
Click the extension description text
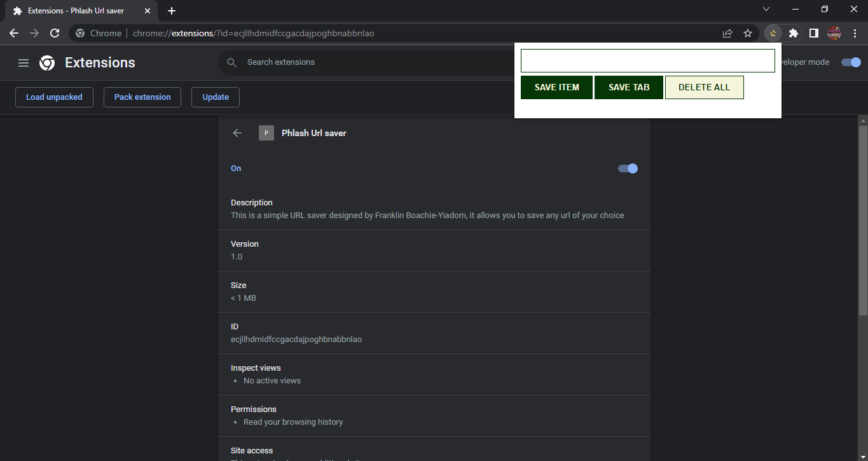[x=427, y=216]
